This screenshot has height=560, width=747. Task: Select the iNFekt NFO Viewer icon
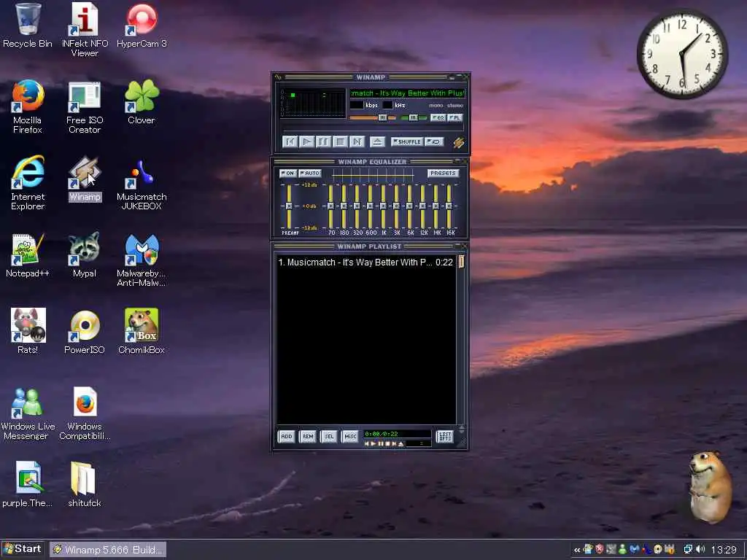coord(85,29)
